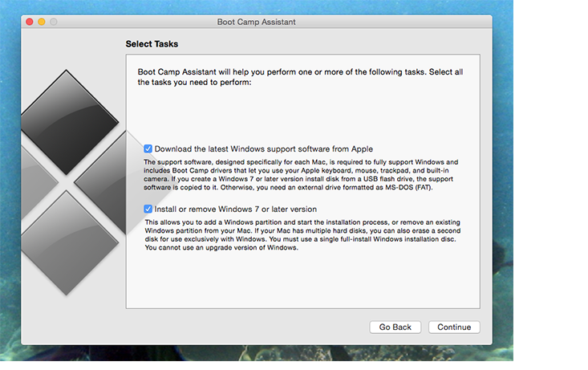Click the Go Back button
588x370 pixels.
tap(395, 327)
